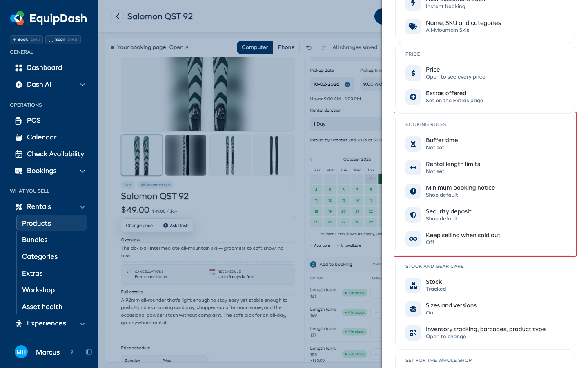Click the Security deposit shield icon

click(413, 215)
